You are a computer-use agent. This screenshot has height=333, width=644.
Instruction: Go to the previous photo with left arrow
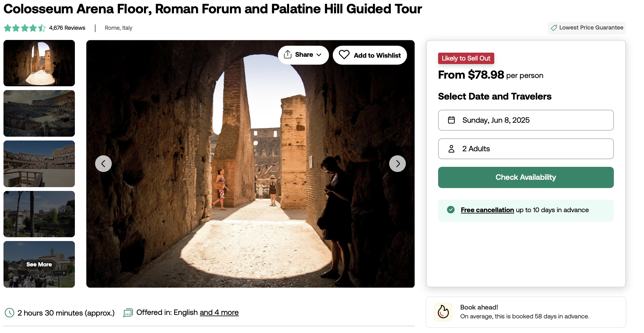103,164
